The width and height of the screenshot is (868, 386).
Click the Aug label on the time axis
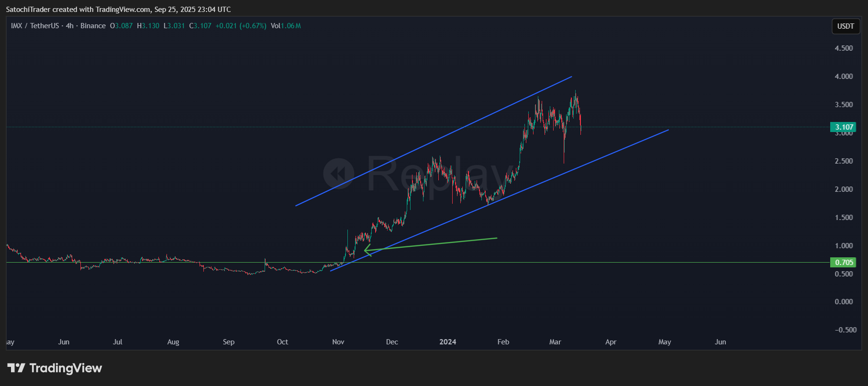click(173, 342)
